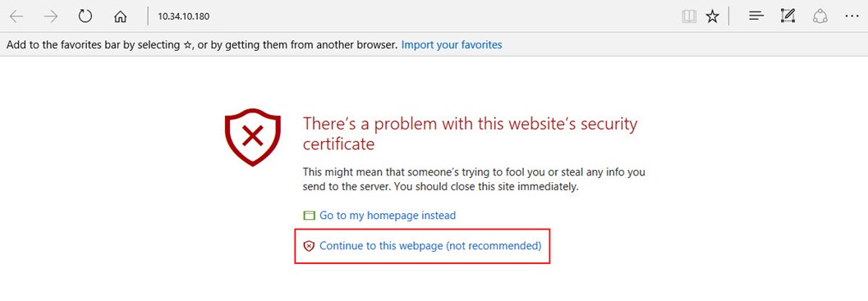Go back using the back arrow
The height and width of the screenshot is (301, 868).
(x=16, y=16)
